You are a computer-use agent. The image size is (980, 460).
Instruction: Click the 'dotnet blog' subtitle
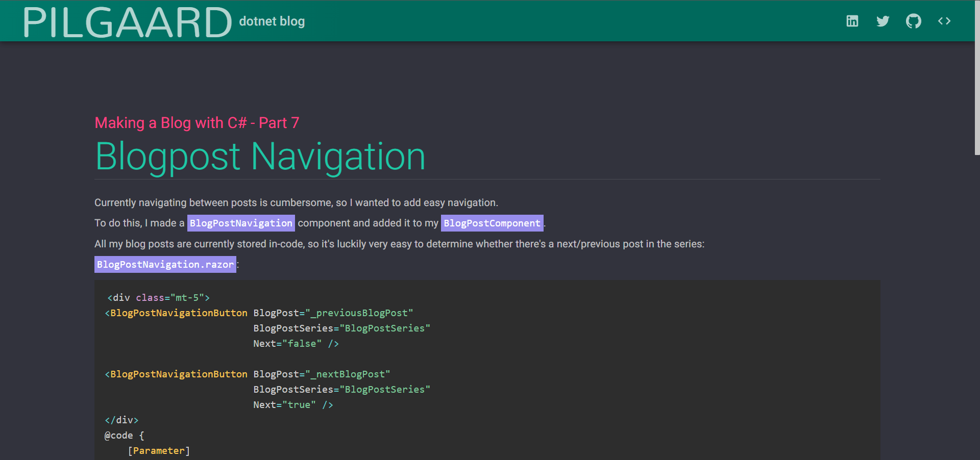click(x=272, y=21)
